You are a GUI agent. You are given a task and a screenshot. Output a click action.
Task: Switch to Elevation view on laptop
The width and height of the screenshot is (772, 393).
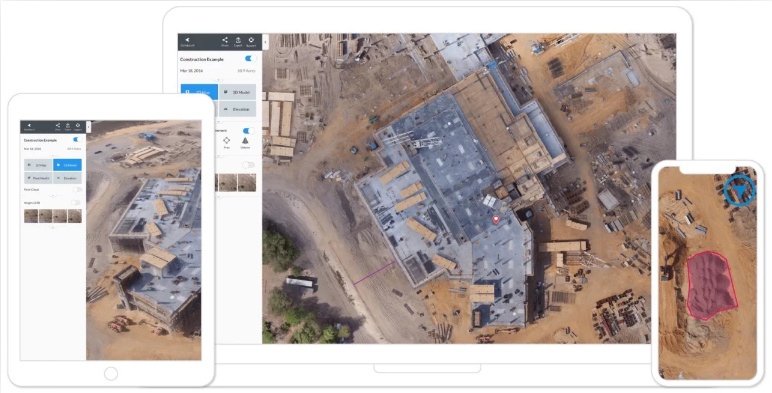pyautogui.click(x=238, y=109)
